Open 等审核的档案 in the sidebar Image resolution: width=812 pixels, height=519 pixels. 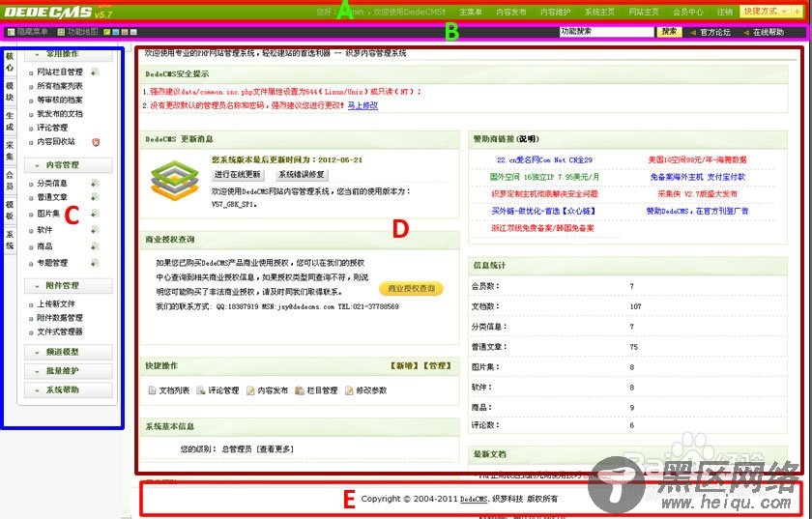pyautogui.click(x=60, y=100)
